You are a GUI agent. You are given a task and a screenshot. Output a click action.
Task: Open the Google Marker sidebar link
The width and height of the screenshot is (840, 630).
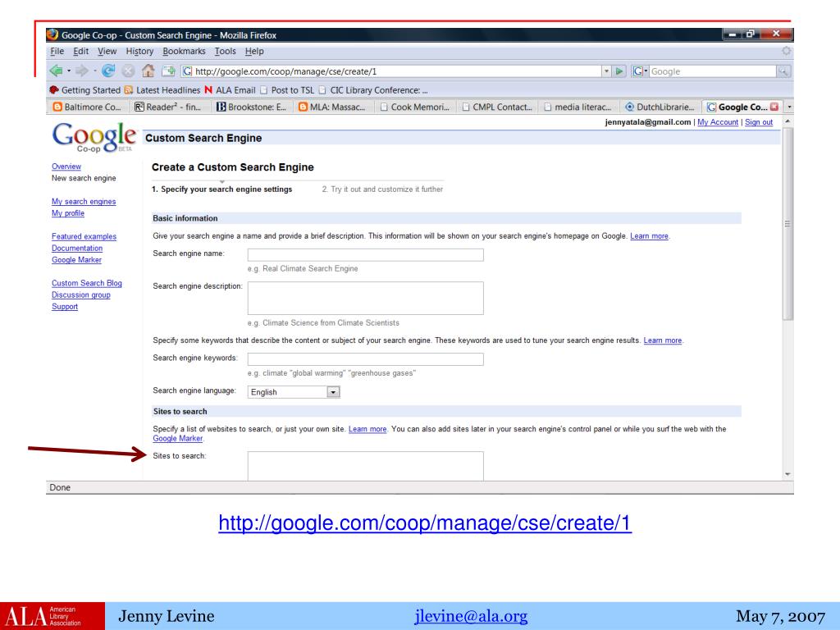coord(76,260)
